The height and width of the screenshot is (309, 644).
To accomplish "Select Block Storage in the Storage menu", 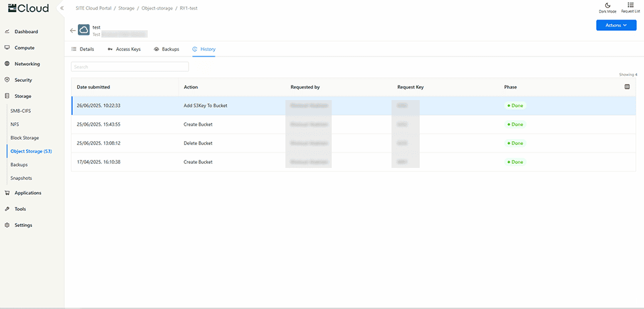I will point(25,138).
